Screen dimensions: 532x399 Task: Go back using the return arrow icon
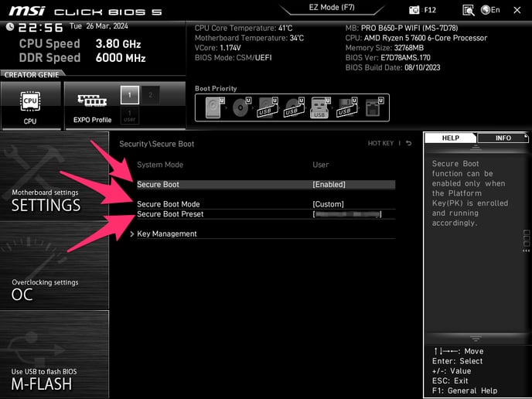[409, 143]
